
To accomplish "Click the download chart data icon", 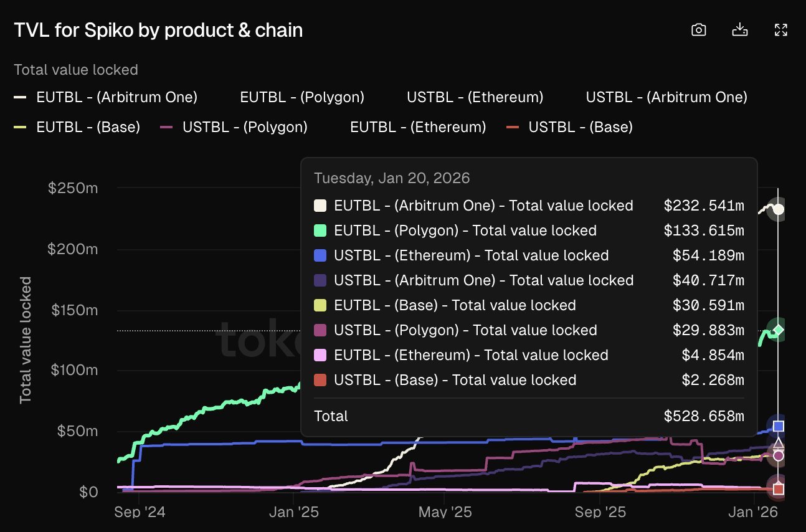I will point(739,30).
